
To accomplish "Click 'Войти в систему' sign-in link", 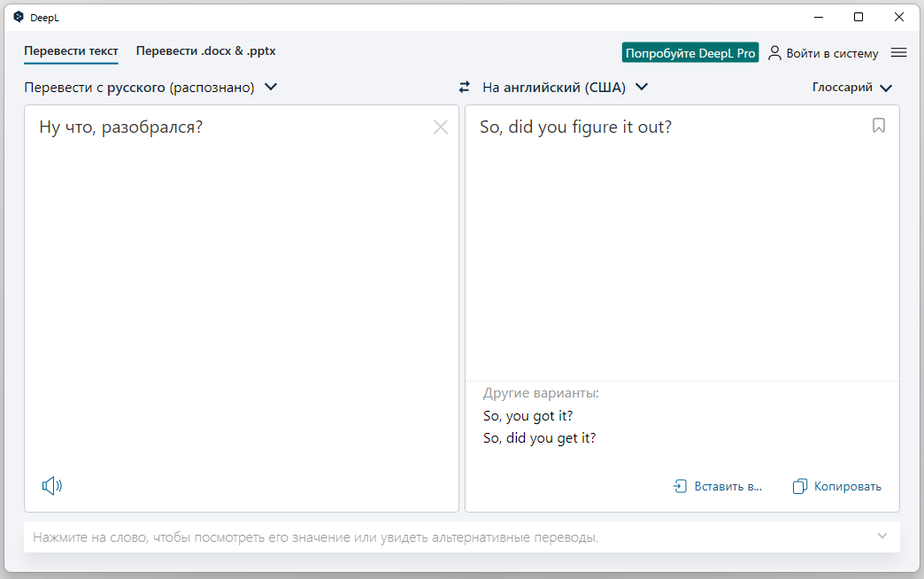I will [x=823, y=53].
